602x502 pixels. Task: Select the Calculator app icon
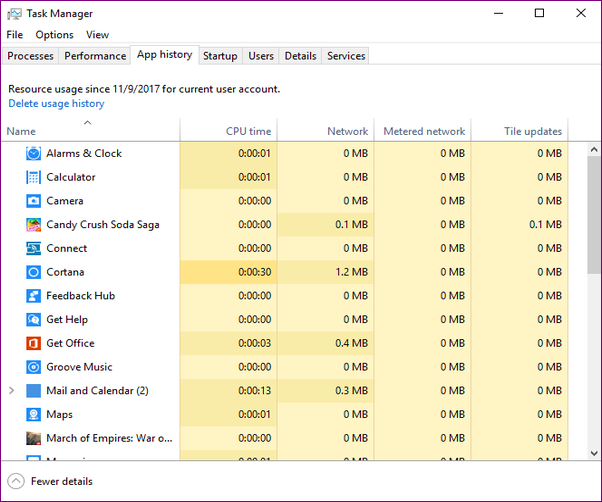click(x=34, y=177)
